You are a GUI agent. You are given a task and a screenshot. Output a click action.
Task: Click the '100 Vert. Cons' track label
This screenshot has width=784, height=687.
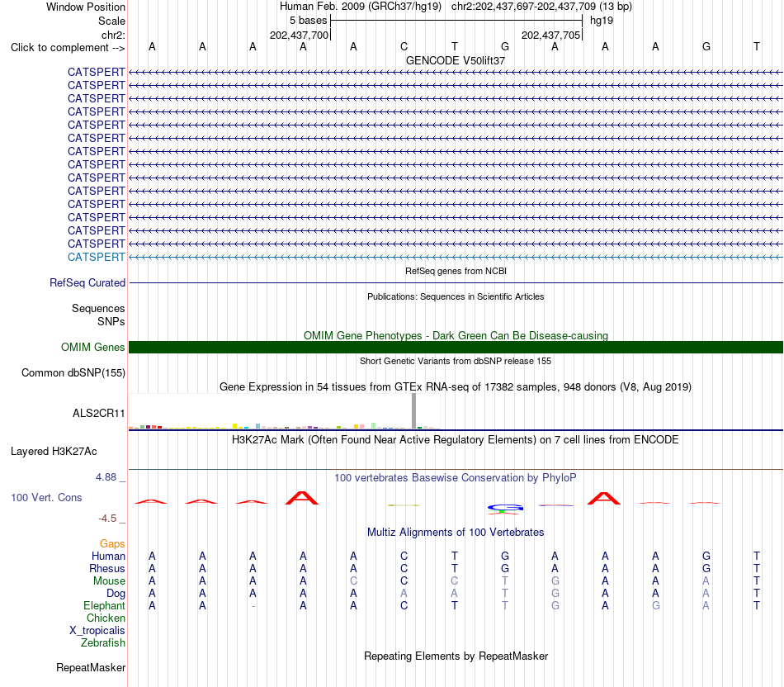tap(46, 498)
